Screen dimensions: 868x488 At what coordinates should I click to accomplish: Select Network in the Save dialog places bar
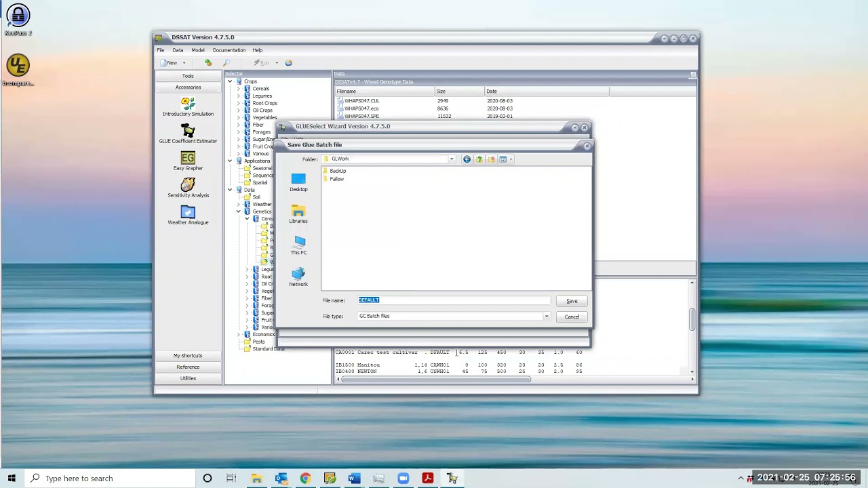click(298, 277)
